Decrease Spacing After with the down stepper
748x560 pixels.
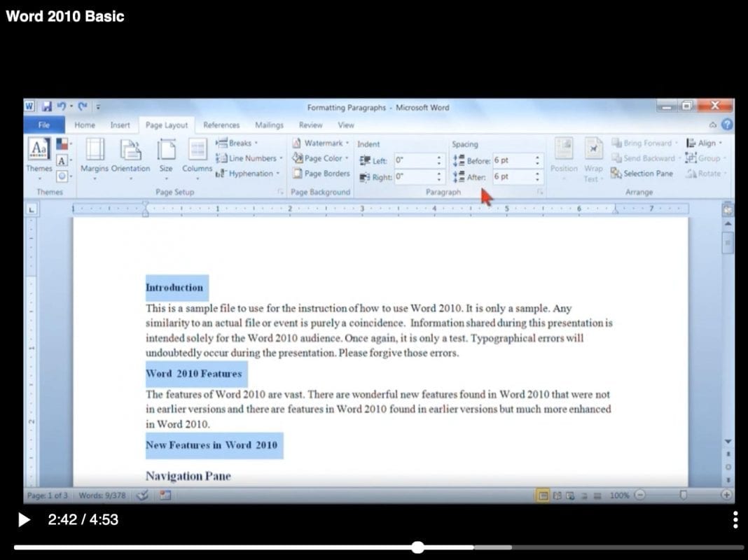(x=537, y=181)
